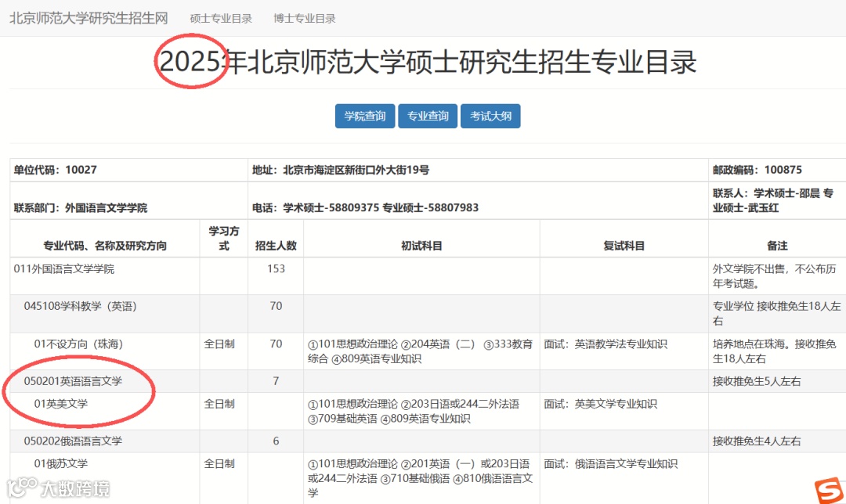Click the 学习方式 column header
The image size is (846, 504).
224,238
